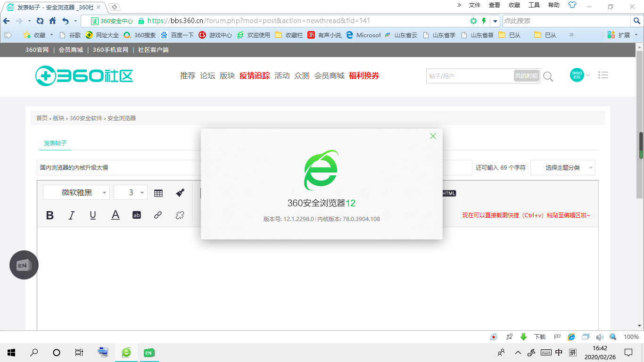
Task: Open the 微软雅黑 font dropdown
Action: 76,192
